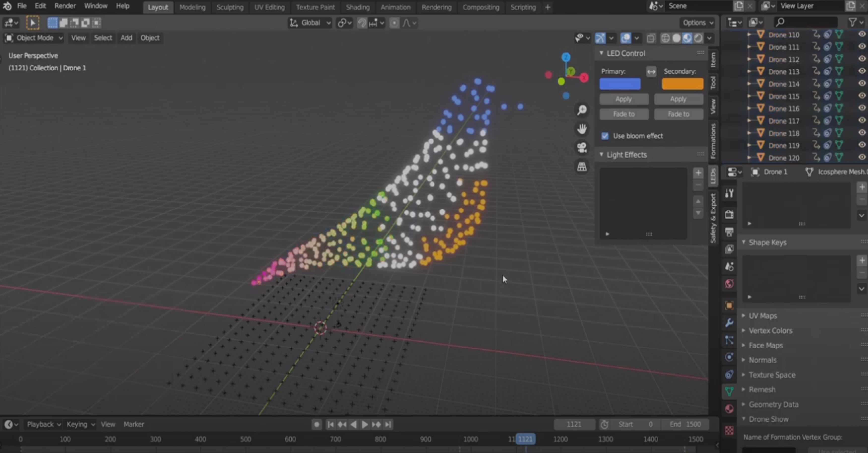Toggle visibility of Drone 118 layer
Viewport: 868px width, 453px height.
861,133
